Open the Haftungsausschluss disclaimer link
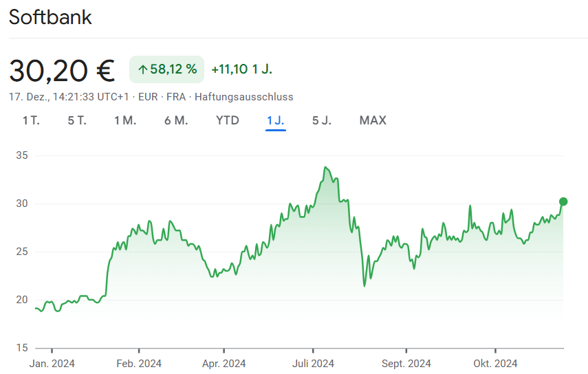The width and height of the screenshot is (588, 374). (x=244, y=97)
